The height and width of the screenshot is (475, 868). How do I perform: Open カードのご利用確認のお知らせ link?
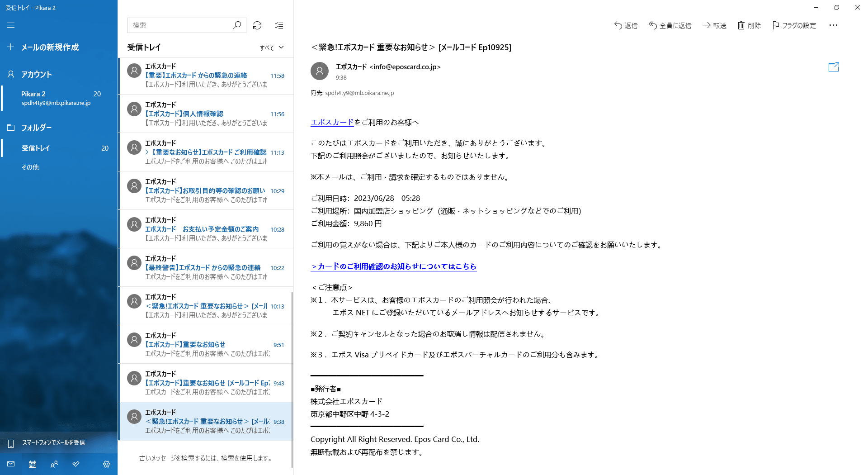pyautogui.click(x=393, y=266)
